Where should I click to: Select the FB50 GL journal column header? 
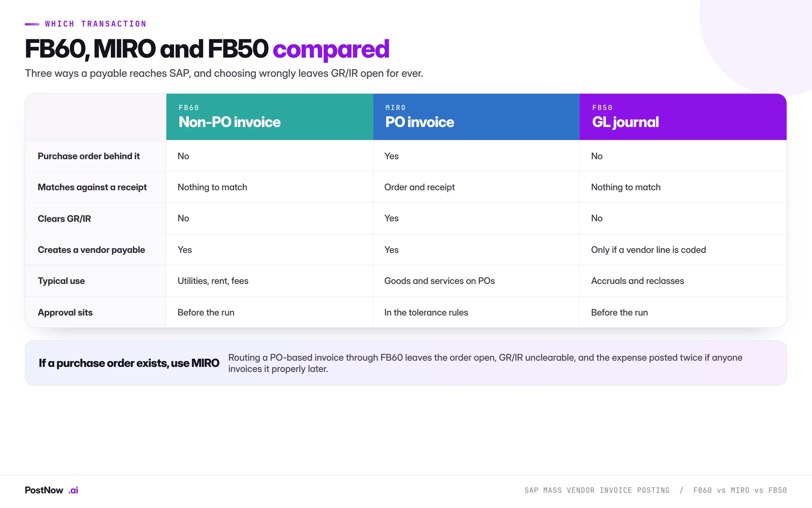(x=683, y=117)
